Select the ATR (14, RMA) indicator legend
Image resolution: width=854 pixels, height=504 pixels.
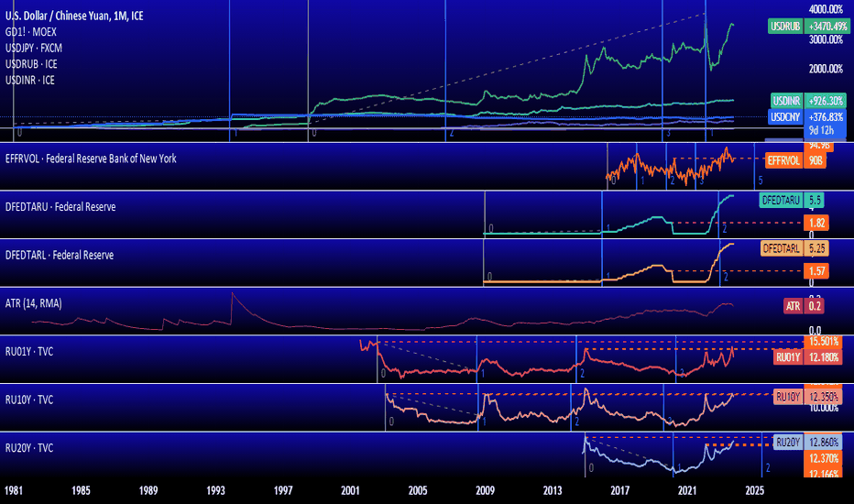33,303
